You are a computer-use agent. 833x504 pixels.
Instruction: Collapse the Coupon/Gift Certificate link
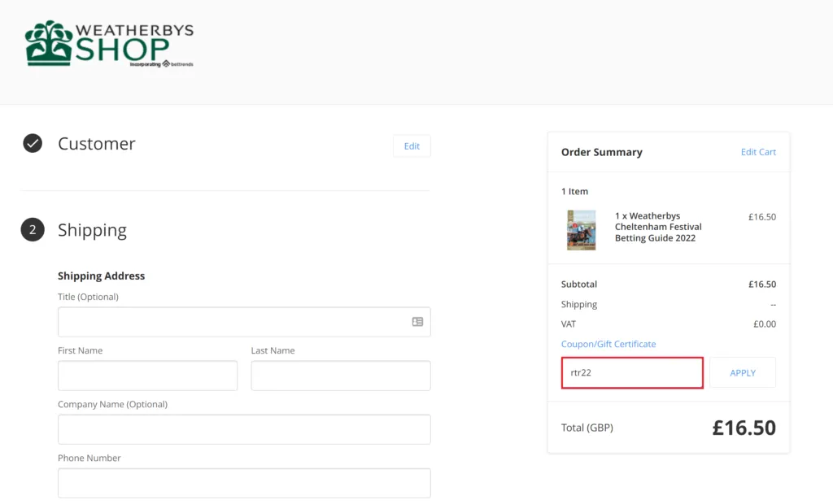[x=608, y=344]
